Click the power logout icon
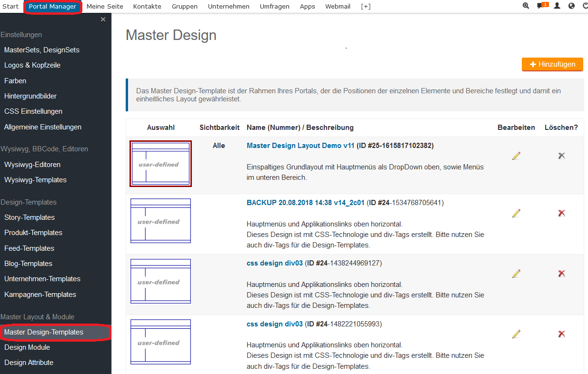This screenshot has width=588, height=374. point(585,6)
